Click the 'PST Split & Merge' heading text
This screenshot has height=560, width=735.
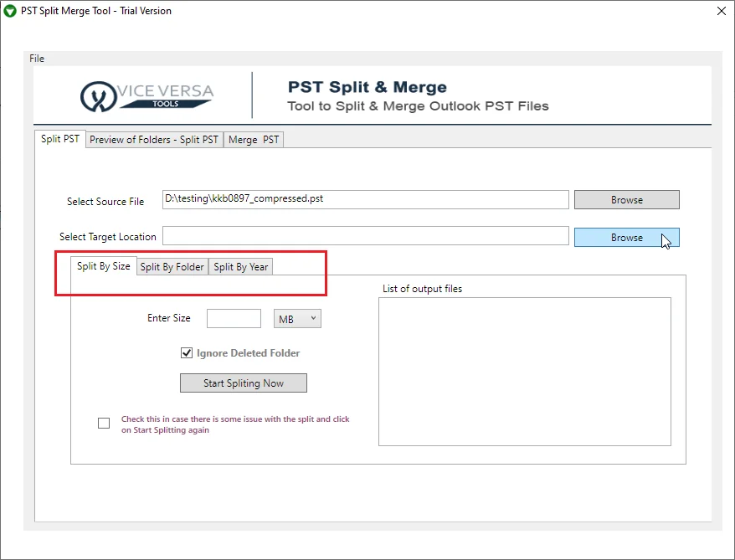[367, 87]
